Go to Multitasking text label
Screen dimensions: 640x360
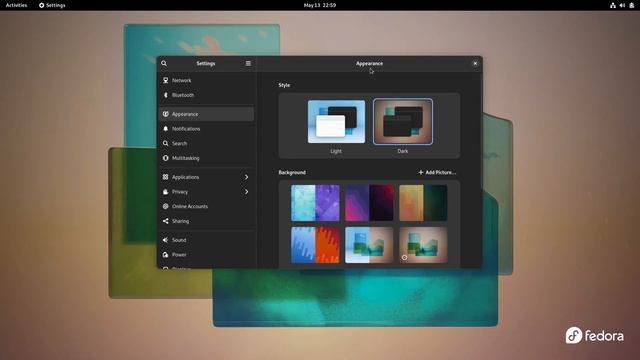186,158
